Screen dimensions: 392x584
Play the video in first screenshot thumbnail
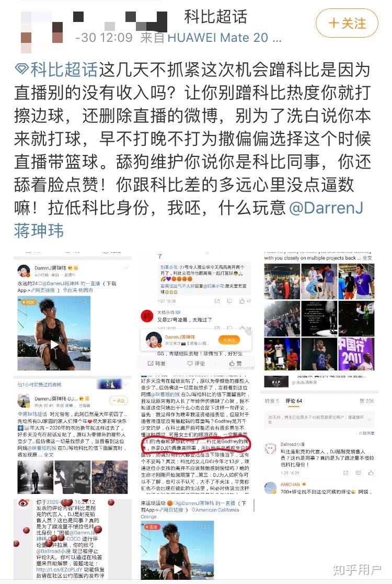[x=54, y=344]
